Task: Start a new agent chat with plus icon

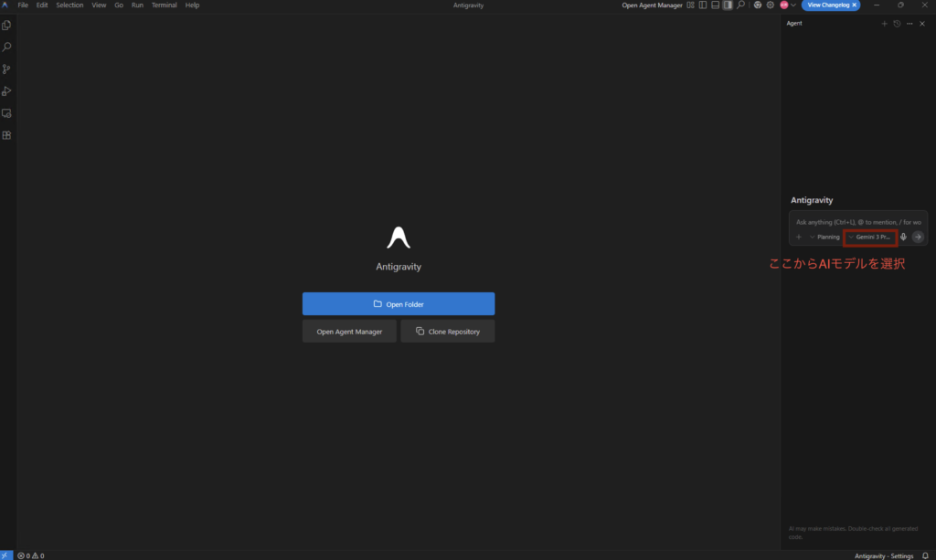Action: click(x=884, y=23)
